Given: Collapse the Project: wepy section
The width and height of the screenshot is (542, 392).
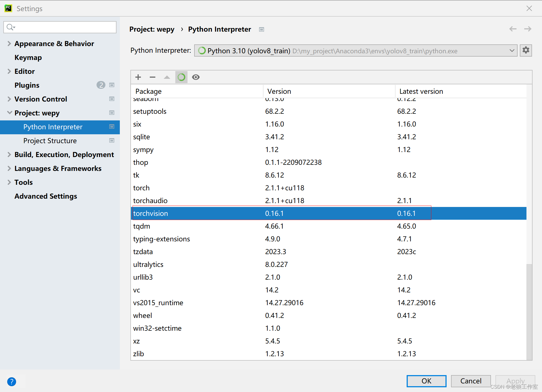Looking at the screenshot, I should tap(9, 113).
